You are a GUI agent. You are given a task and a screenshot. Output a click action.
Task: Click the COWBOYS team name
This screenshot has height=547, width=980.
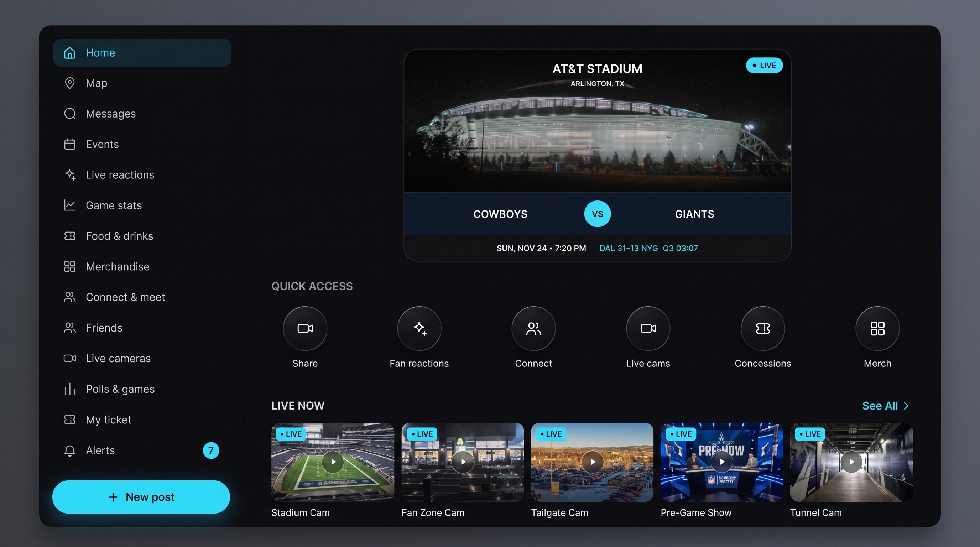[500, 214]
